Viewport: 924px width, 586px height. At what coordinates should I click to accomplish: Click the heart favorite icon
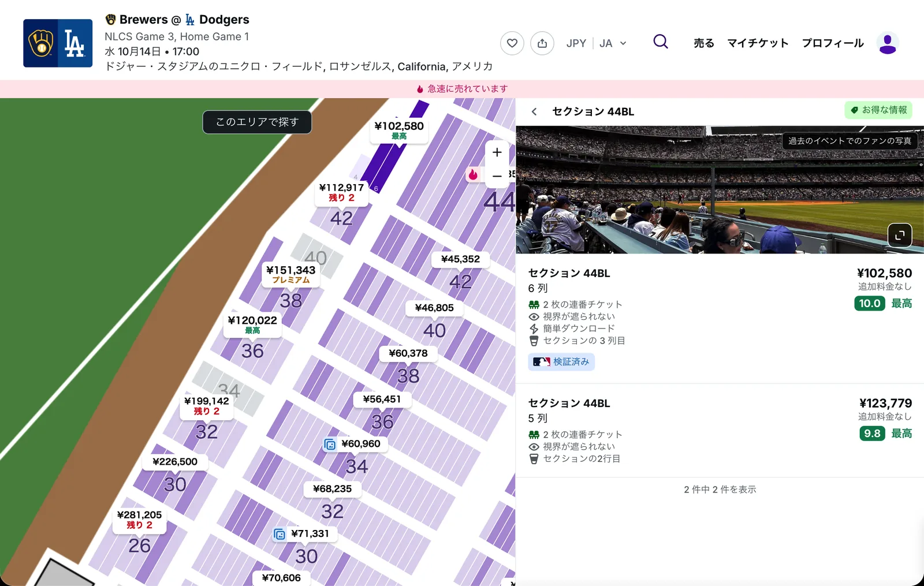[x=512, y=43]
